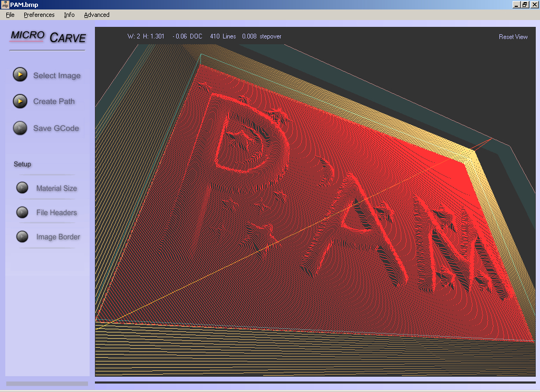Click the carved PAM toolpath preview

pyautogui.click(x=315, y=201)
